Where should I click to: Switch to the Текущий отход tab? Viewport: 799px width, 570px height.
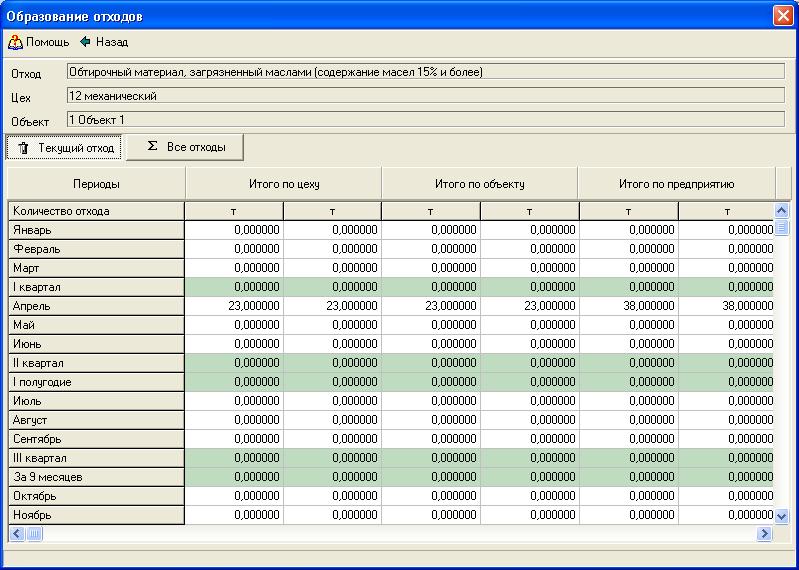(x=65, y=148)
